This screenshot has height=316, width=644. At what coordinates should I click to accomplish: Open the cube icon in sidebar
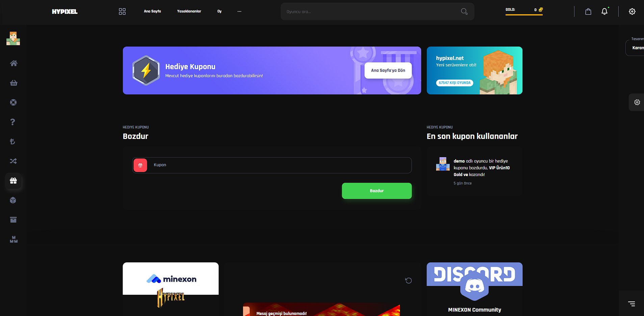coord(13,200)
